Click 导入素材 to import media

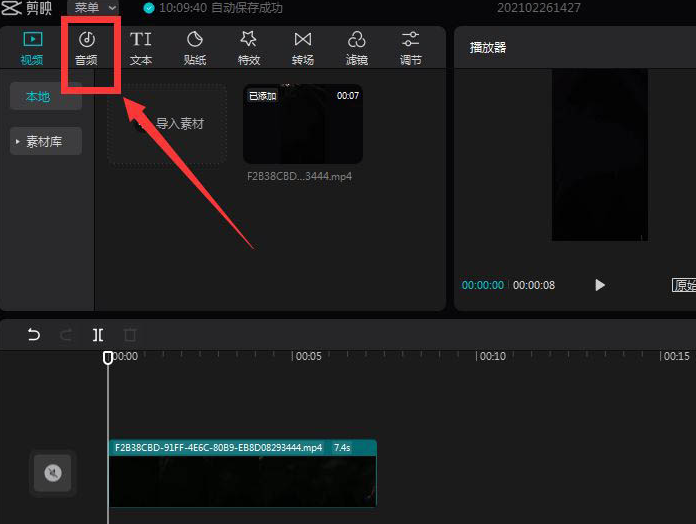[168, 124]
